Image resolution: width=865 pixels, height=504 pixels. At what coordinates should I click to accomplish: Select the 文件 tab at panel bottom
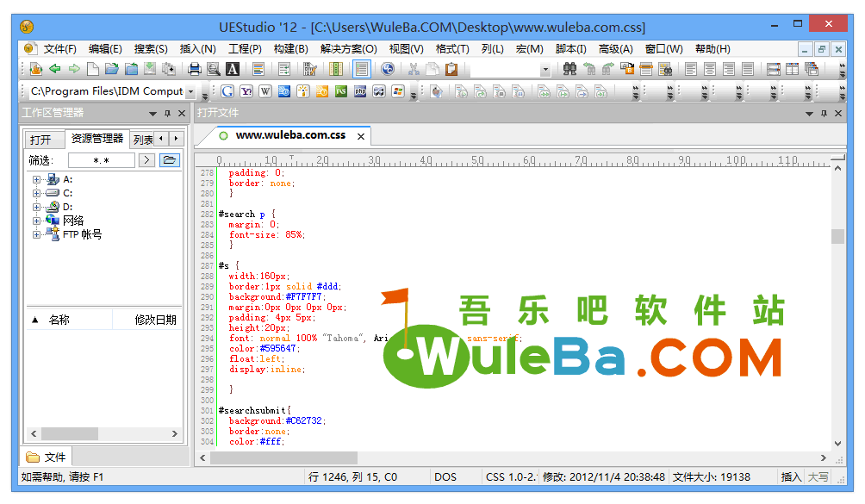[47, 457]
